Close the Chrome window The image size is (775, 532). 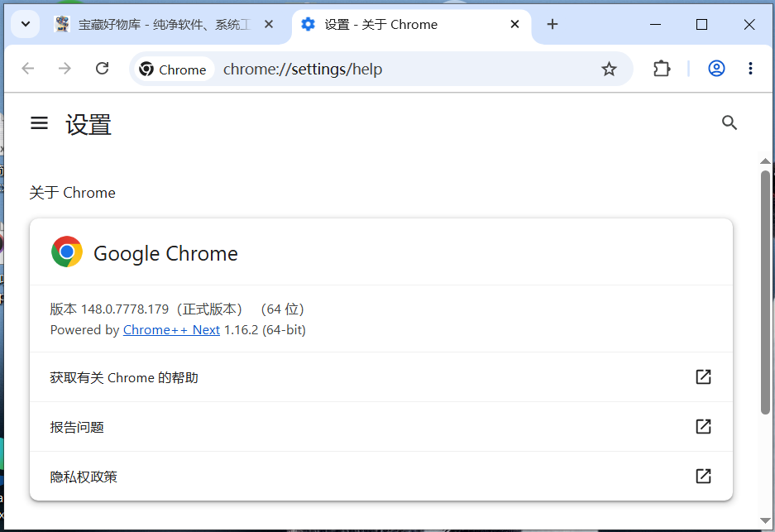pos(749,24)
